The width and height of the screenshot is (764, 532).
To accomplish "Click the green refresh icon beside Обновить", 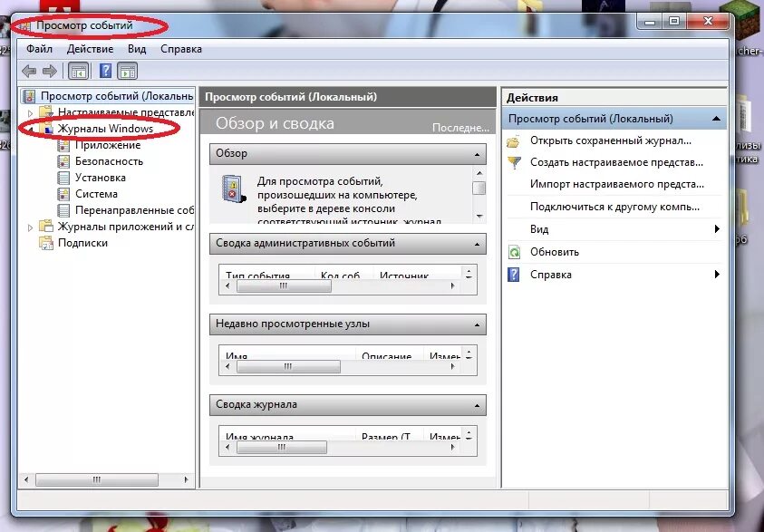I will coord(514,252).
